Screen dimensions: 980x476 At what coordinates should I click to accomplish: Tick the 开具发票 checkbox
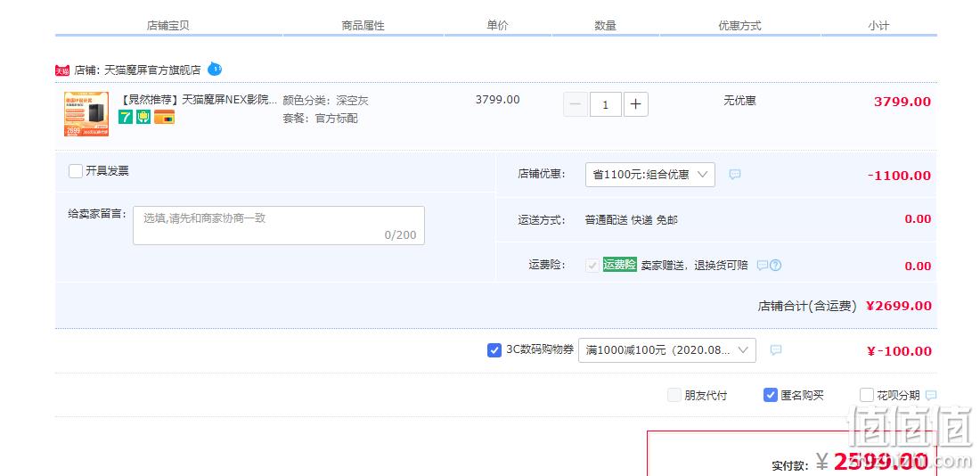click(76, 171)
